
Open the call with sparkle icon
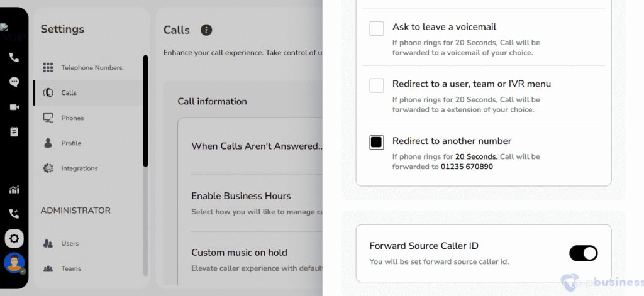(x=14, y=214)
